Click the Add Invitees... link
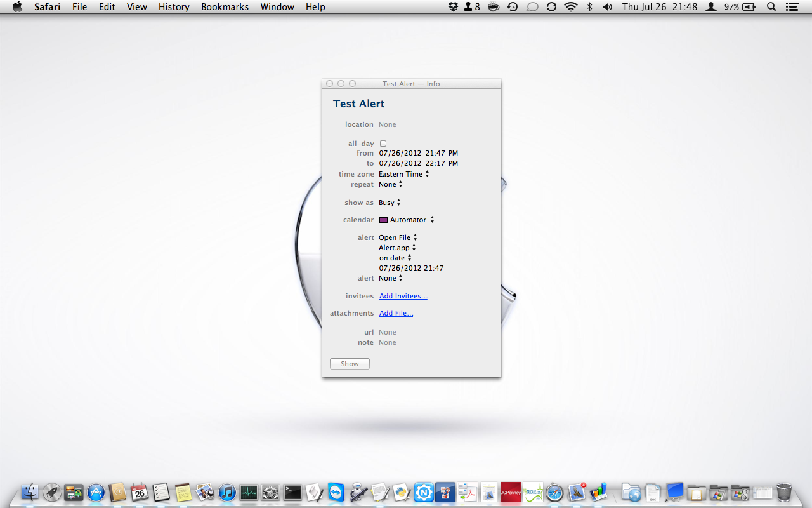 tap(403, 296)
